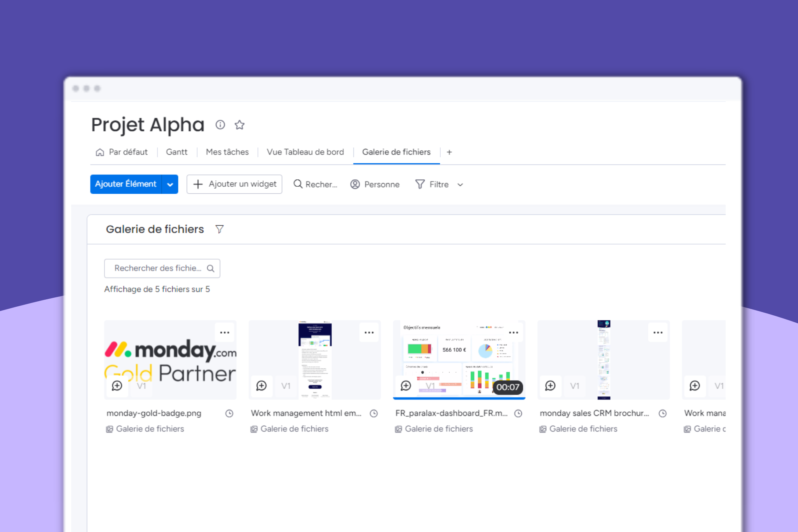Add comment on monday-gold-badge.png thumbnail
798x532 pixels.
pyautogui.click(x=117, y=386)
